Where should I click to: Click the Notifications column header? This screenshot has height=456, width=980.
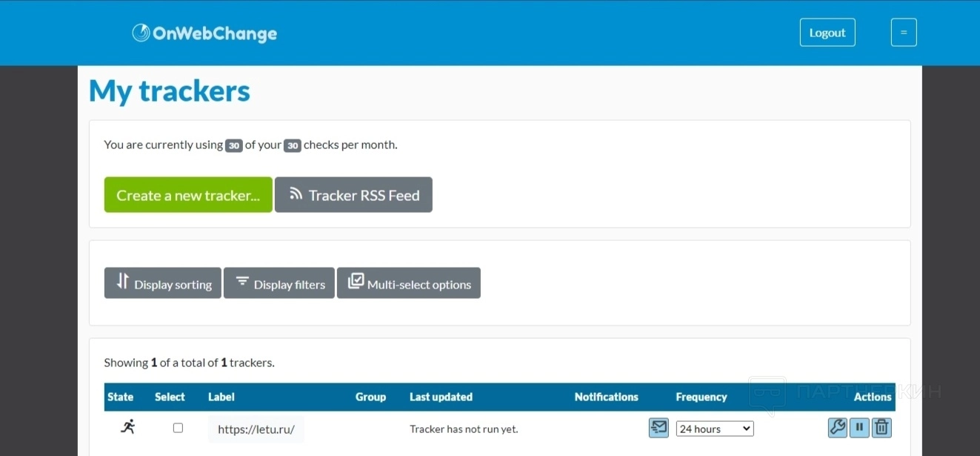click(606, 397)
